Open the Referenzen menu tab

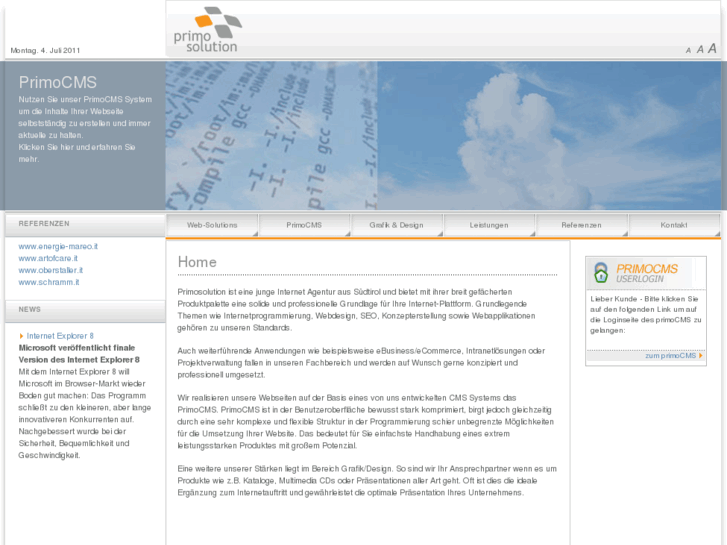(x=581, y=225)
